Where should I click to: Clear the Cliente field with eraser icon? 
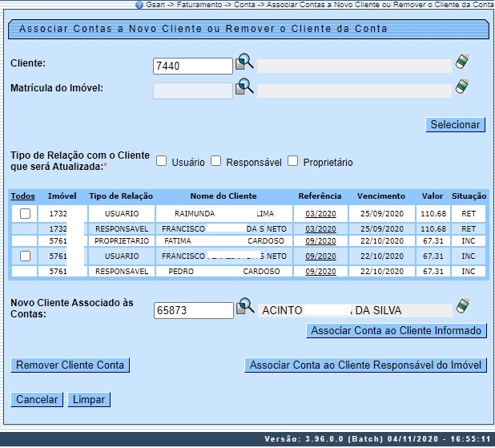point(461,63)
